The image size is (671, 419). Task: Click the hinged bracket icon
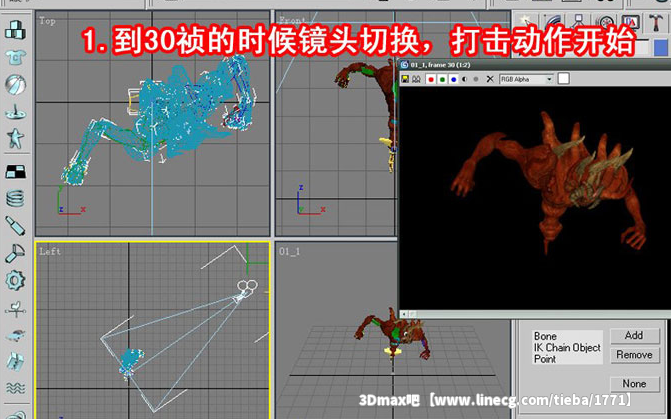[15, 253]
